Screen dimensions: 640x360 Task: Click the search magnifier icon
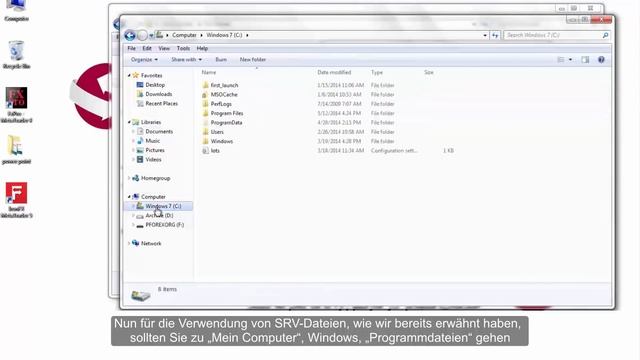pos(605,36)
